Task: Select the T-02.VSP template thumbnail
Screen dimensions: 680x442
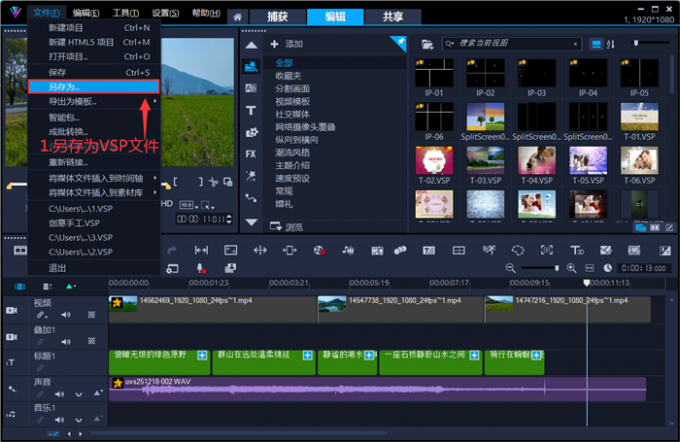Action: pos(434,160)
